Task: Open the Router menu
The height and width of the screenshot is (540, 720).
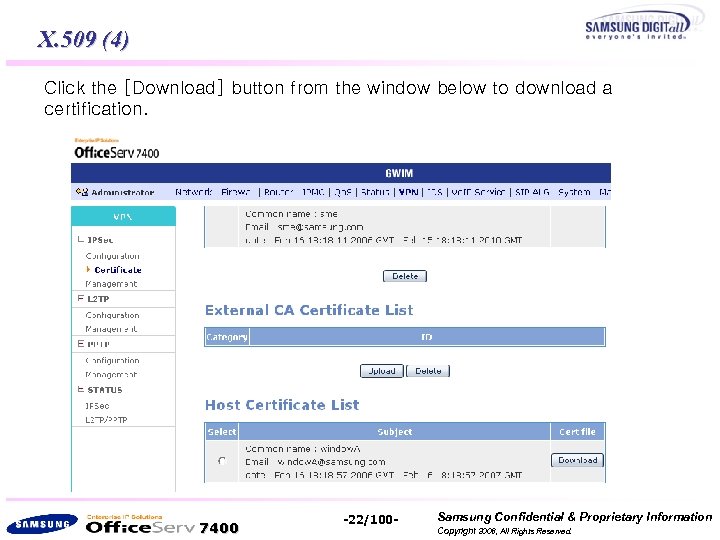Action: pos(278,192)
